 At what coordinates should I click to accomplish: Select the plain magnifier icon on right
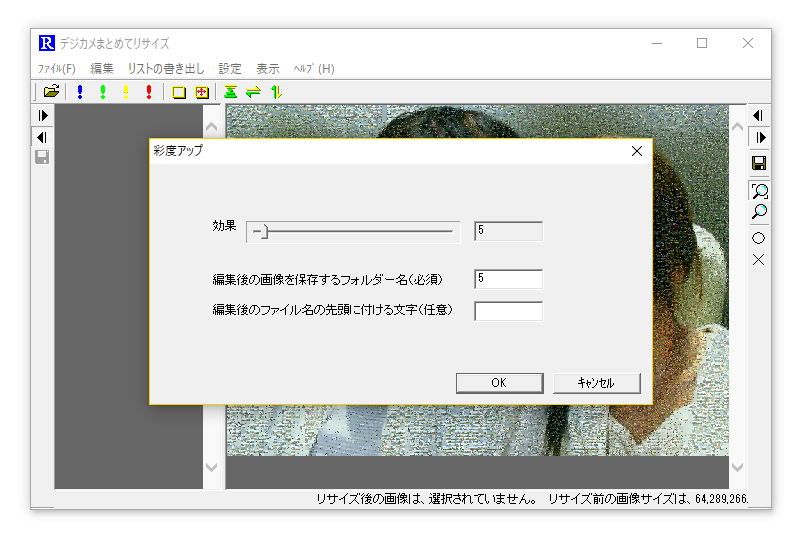pos(759,211)
